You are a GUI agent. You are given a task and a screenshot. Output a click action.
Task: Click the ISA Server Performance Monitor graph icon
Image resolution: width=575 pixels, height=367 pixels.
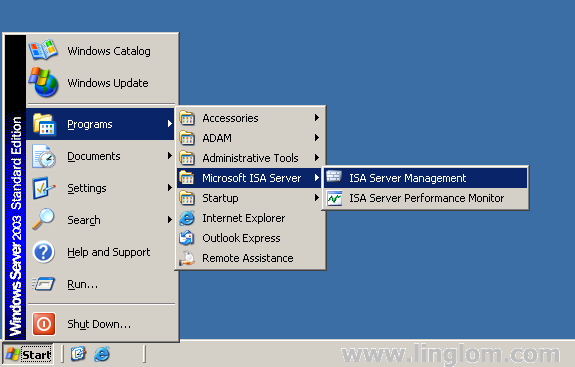click(334, 198)
